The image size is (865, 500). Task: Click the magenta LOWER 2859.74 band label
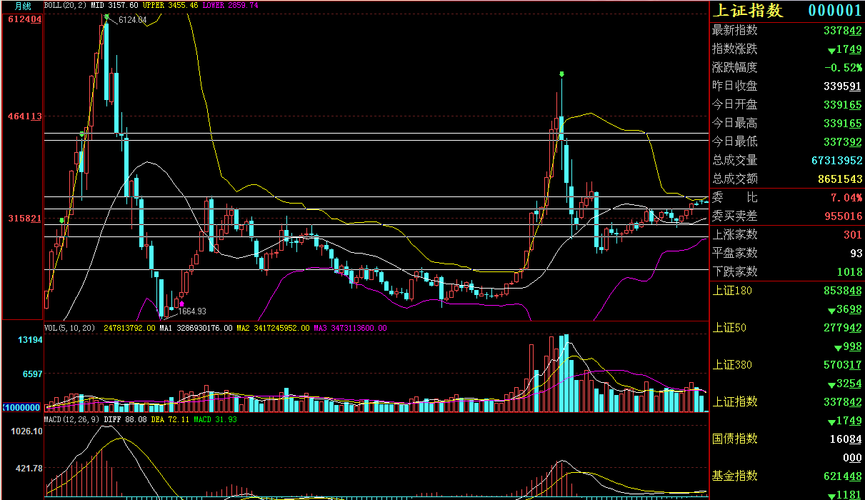(230, 5)
